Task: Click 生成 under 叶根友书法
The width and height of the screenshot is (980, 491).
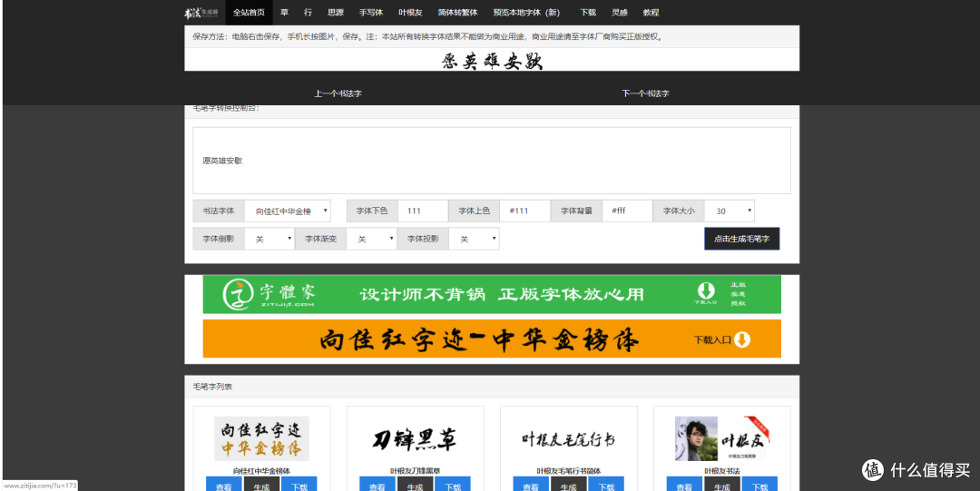Action: pyautogui.click(x=722, y=486)
